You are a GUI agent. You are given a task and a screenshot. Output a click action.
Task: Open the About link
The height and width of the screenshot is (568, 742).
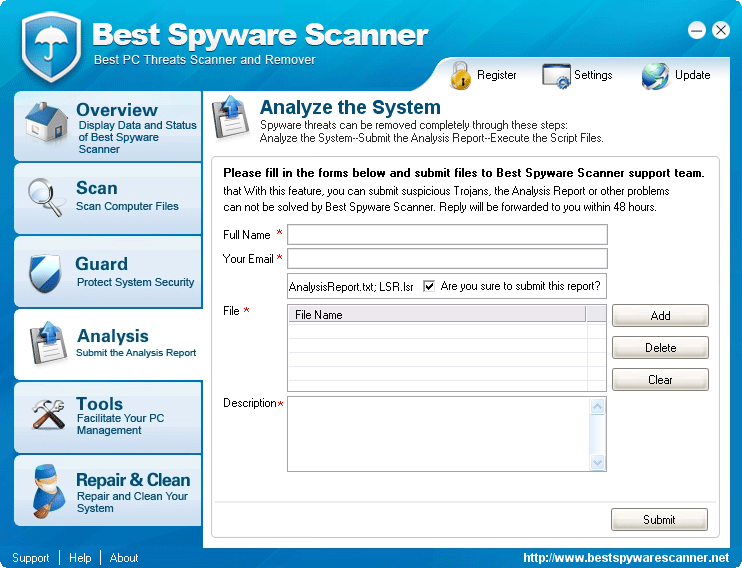click(x=124, y=558)
